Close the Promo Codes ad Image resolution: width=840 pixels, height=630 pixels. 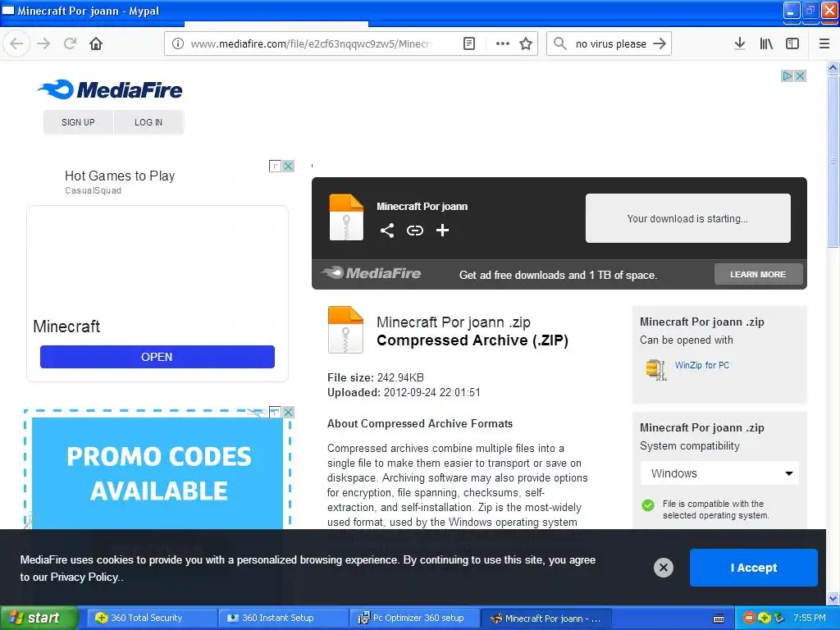(288, 412)
